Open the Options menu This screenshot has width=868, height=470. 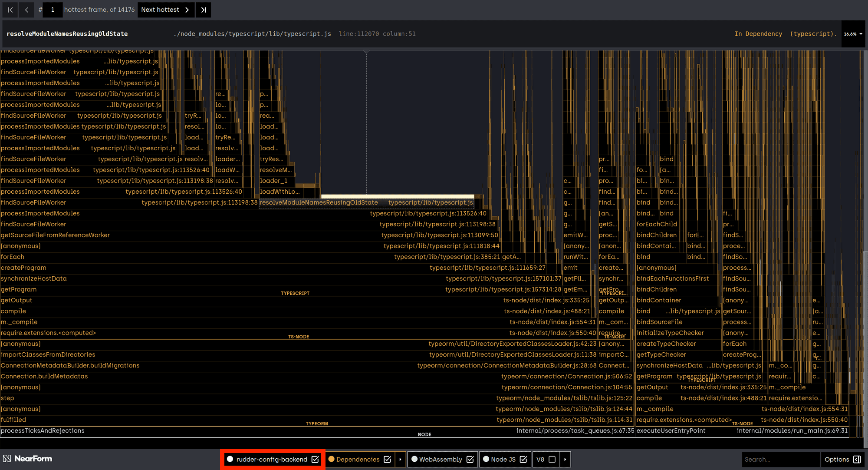(x=836, y=459)
